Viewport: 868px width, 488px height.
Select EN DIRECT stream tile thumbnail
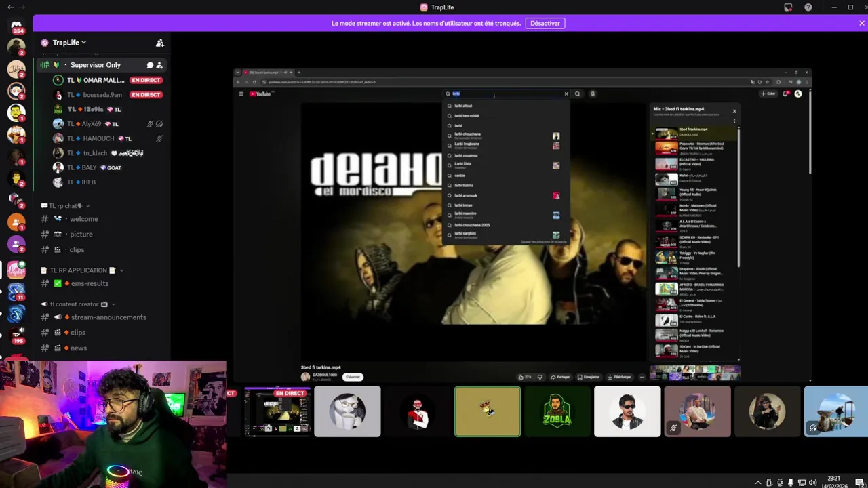tap(277, 411)
